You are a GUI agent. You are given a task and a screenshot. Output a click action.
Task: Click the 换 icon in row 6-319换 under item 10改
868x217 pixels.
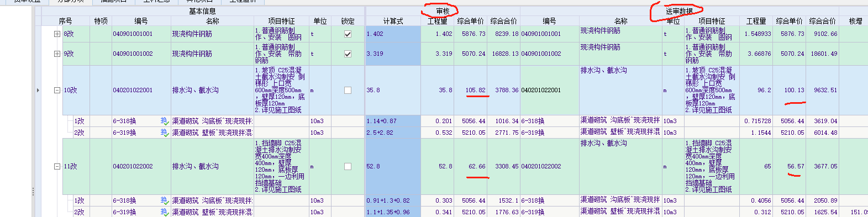point(164,133)
